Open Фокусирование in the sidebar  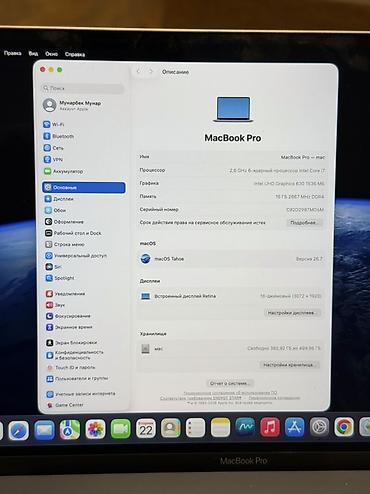[x=68, y=316]
